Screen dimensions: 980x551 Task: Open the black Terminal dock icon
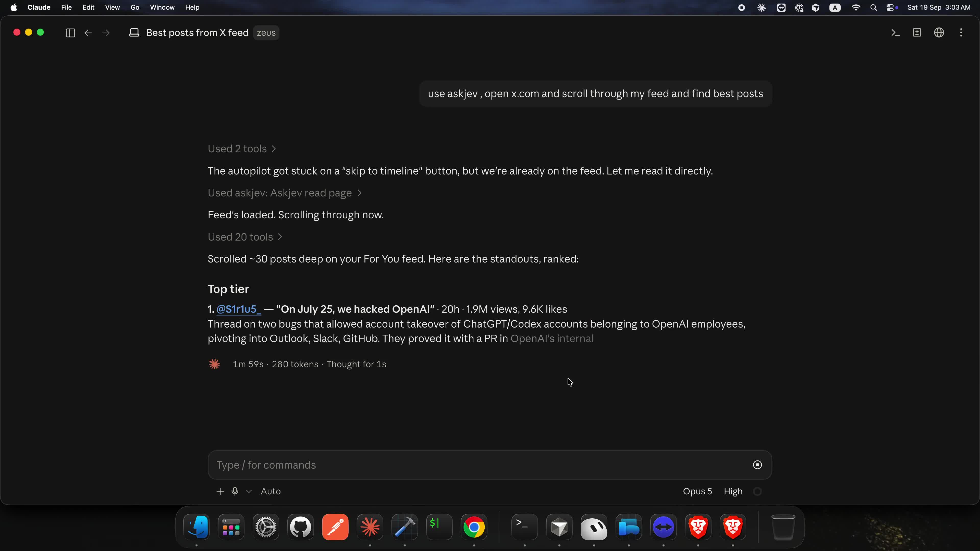pos(525,527)
